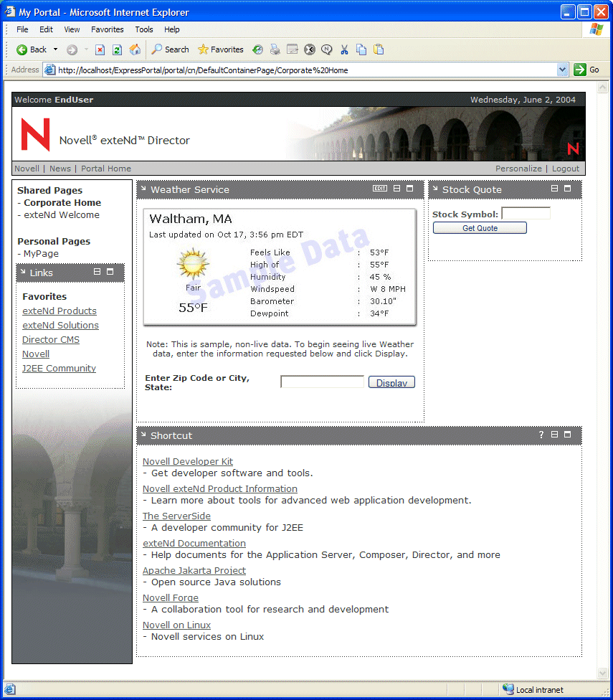613x700 pixels.
Task: Collapse the Links portlet arrow
Action: pyautogui.click(x=23, y=271)
